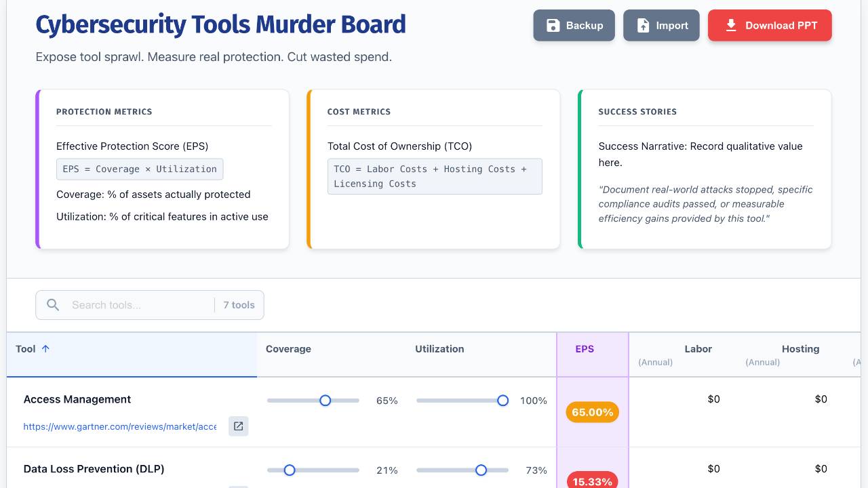Click the Backup button

[574, 26]
